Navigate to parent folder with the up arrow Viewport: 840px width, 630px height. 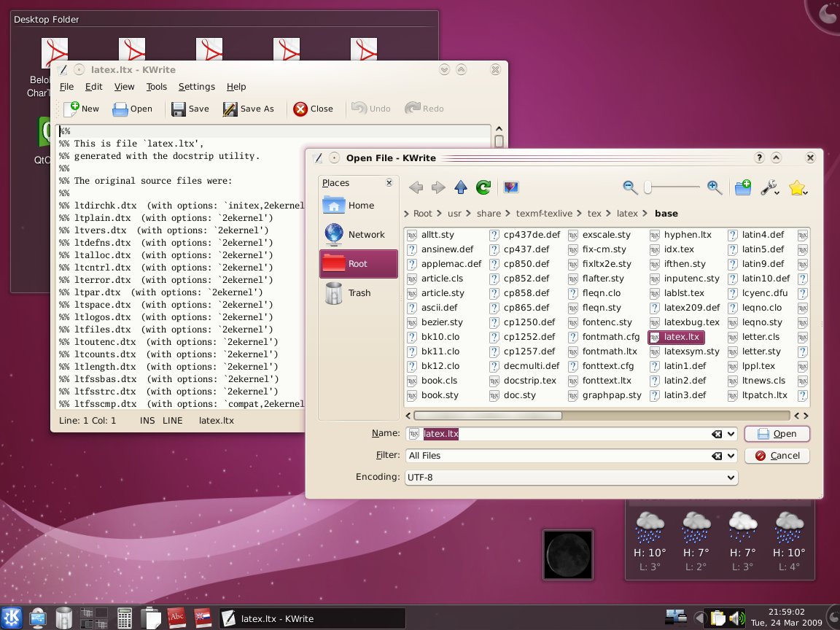461,187
